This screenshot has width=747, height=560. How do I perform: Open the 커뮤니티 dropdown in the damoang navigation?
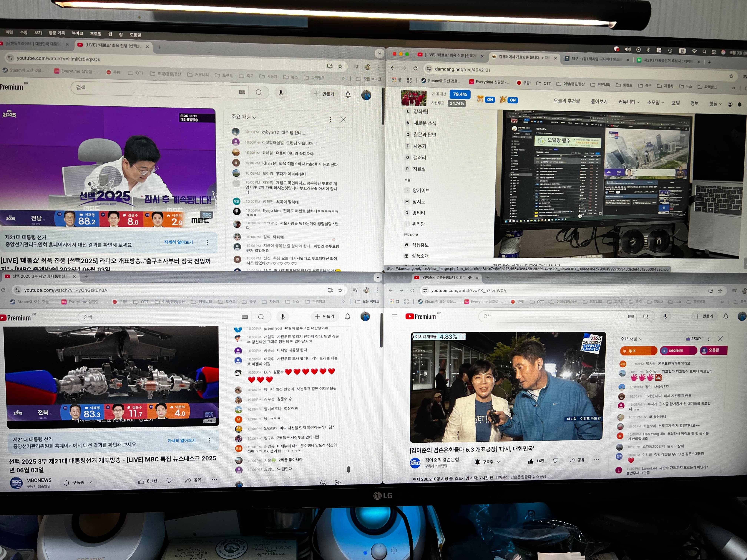point(628,102)
